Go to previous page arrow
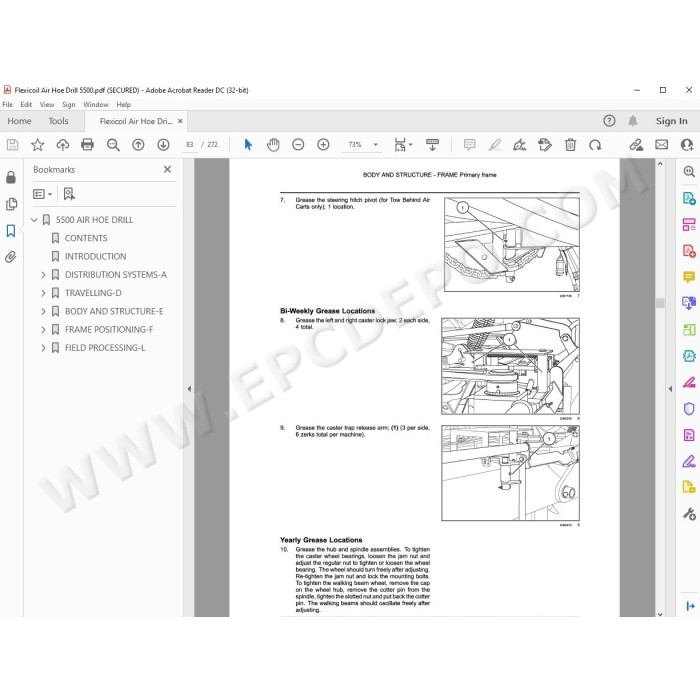This screenshot has width=700, height=700. pyautogui.click(x=138, y=145)
